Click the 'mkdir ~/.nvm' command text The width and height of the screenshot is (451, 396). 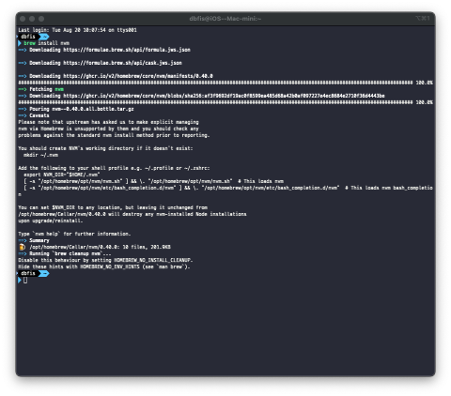pyautogui.click(x=41, y=155)
